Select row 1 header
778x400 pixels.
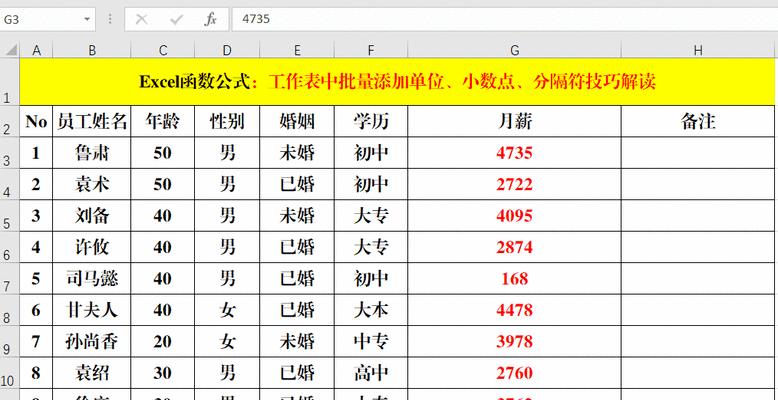[9, 82]
